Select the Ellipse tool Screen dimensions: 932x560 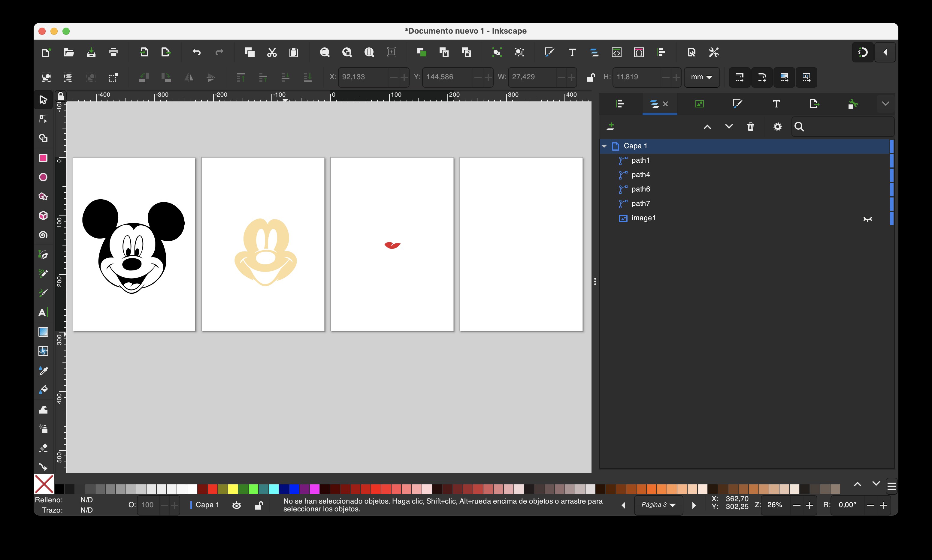coord(43,177)
